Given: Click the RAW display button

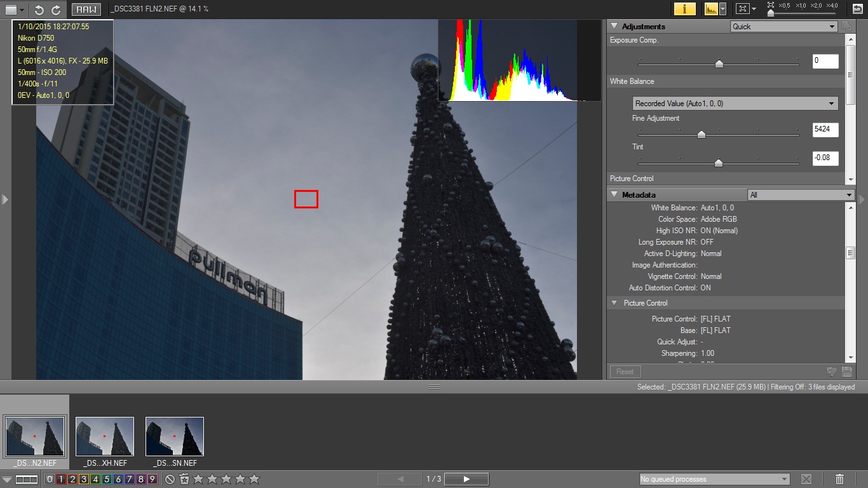Looking at the screenshot, I should pos(86,10).
